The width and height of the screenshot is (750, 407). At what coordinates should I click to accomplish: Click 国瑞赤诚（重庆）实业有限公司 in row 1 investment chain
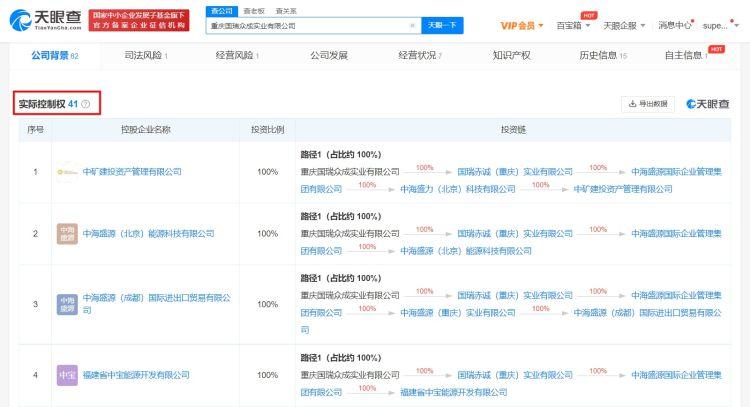coord(515,172)
